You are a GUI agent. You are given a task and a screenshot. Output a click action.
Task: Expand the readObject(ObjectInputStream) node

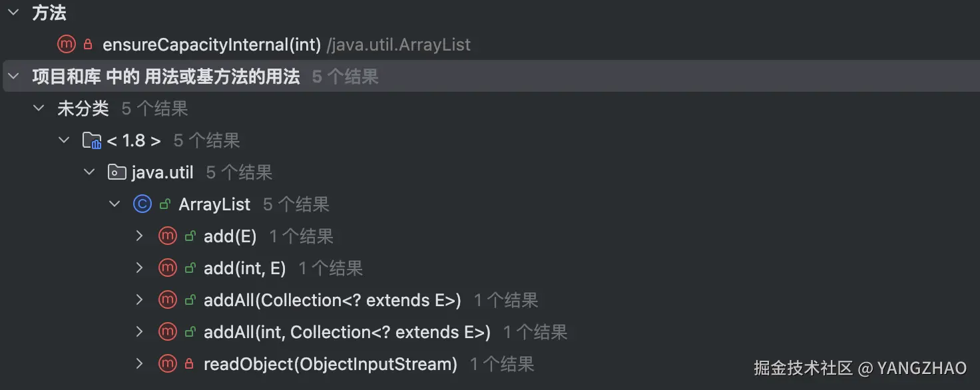point(140,364)
